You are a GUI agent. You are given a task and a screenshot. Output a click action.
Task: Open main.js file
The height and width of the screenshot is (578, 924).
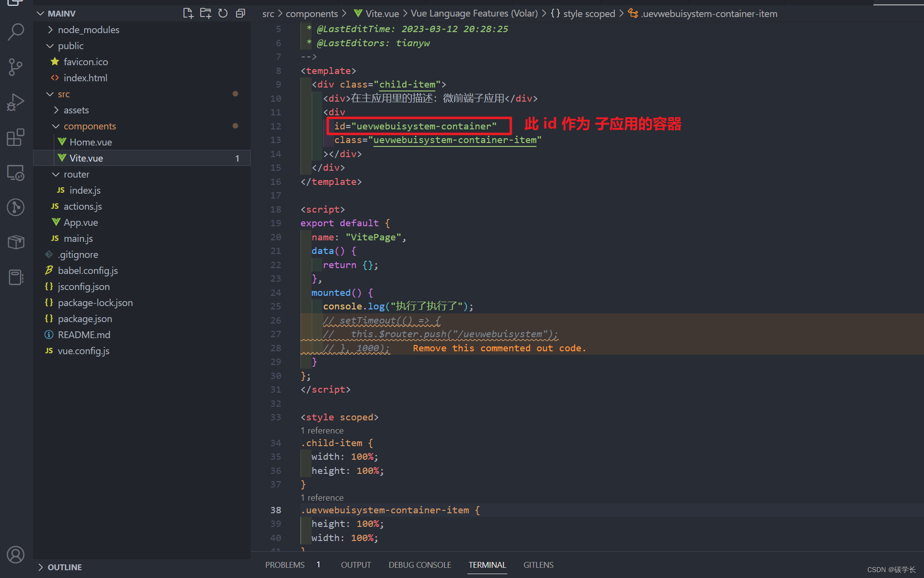(142, 238)
